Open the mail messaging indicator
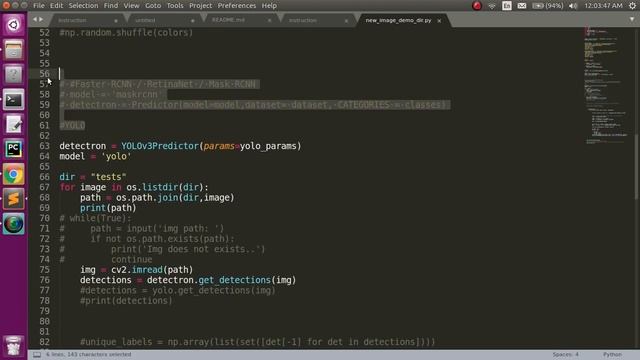This screenshot has height=360, width=640. [522, 6]
